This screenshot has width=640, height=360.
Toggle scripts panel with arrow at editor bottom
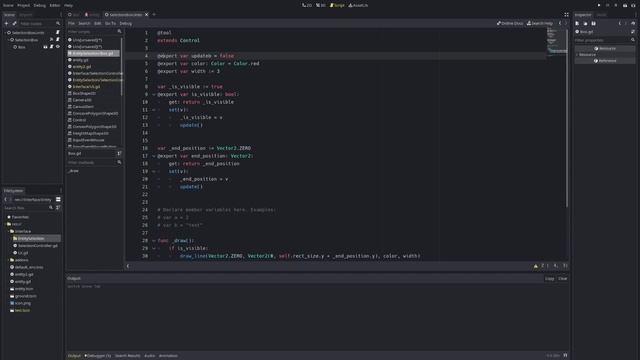128,266
